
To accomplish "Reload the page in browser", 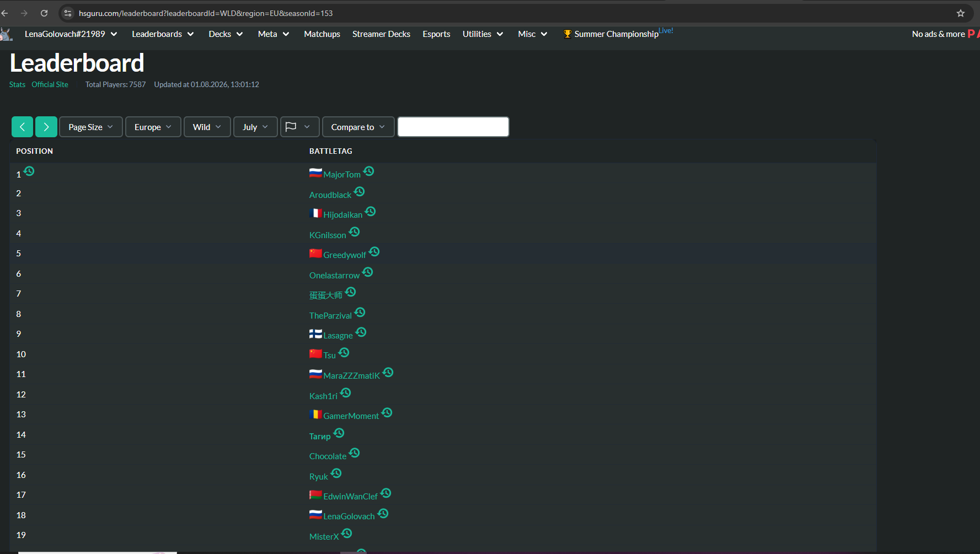I will (x=44, y=13).
